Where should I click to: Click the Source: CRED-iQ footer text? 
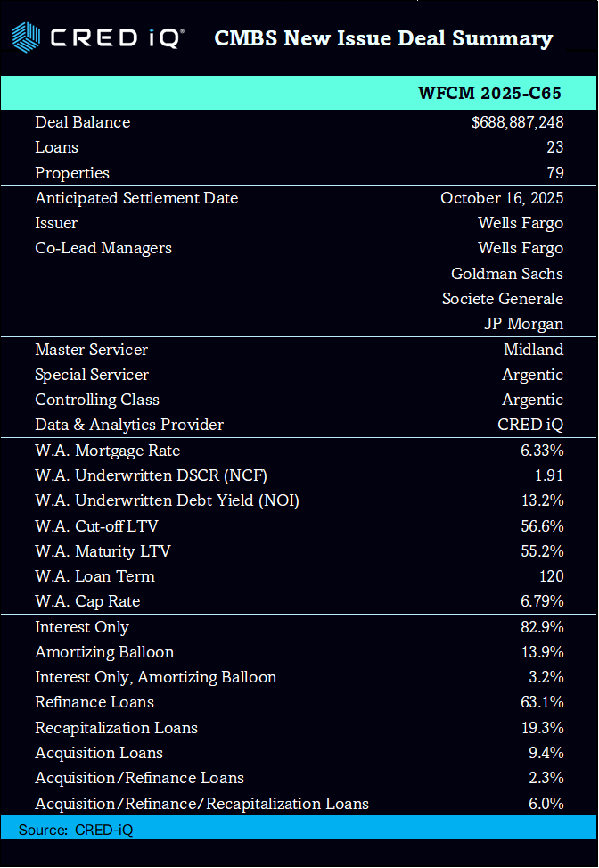[76, 830]
